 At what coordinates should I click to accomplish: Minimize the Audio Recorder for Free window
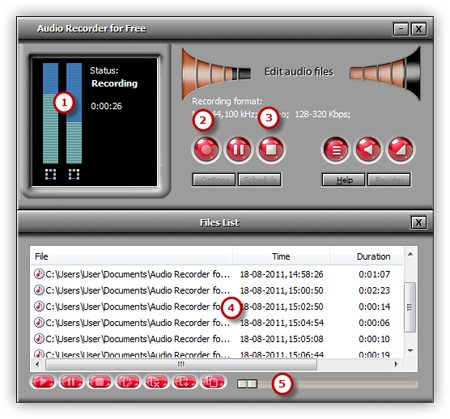[x=401, y=29]
